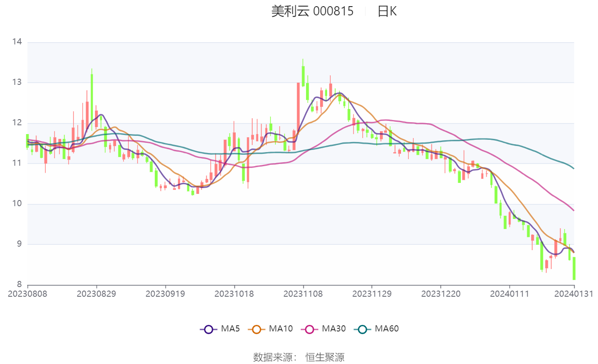The width and height of the screenshot is (598, 364).
Task: Click the tall green candlestick peaking above 13 near 20231108
Action: click(303, 76)
